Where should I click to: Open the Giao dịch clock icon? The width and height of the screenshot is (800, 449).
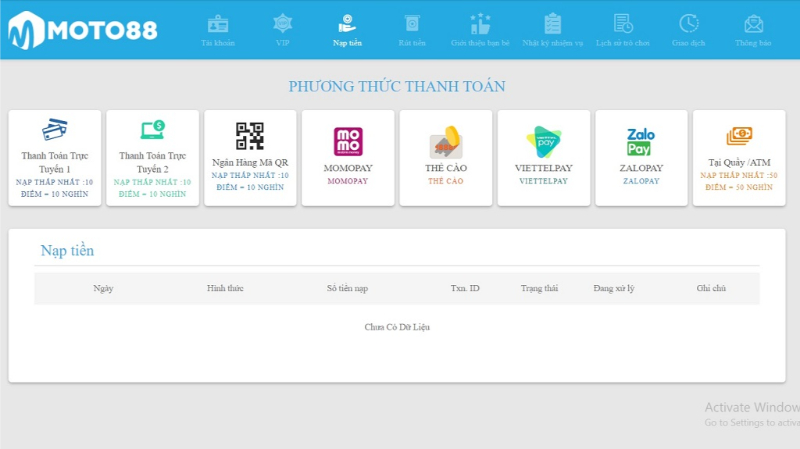pos(689,24)
